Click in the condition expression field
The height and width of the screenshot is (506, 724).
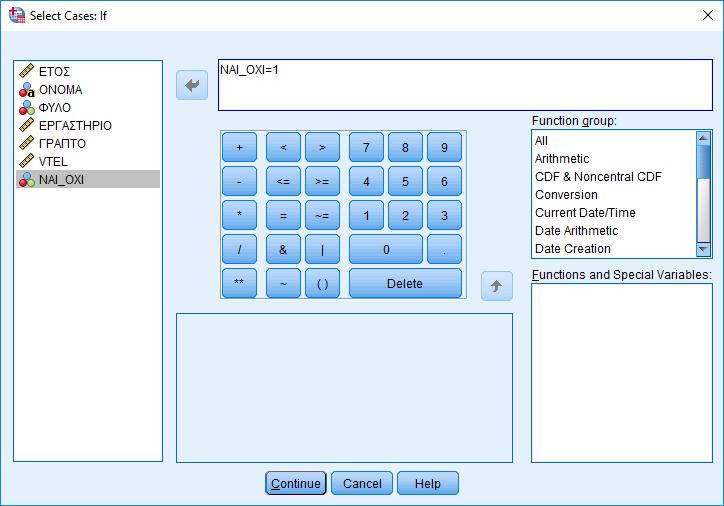point(465,85)
